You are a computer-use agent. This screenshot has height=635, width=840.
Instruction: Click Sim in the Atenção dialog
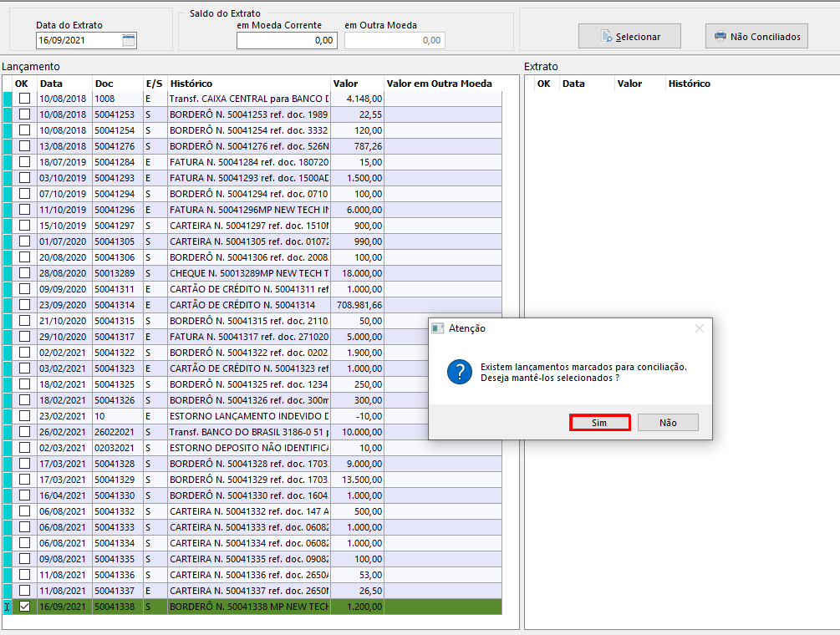tap(599, 423)
